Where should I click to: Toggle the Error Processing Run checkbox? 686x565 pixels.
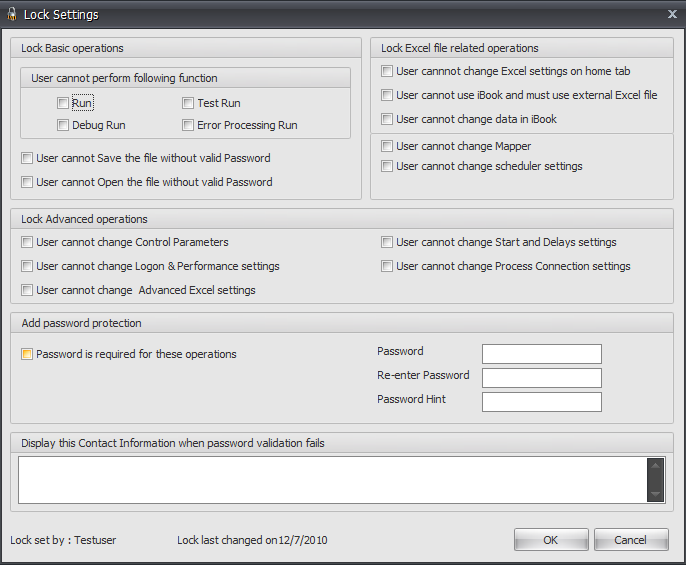[188, 125]
